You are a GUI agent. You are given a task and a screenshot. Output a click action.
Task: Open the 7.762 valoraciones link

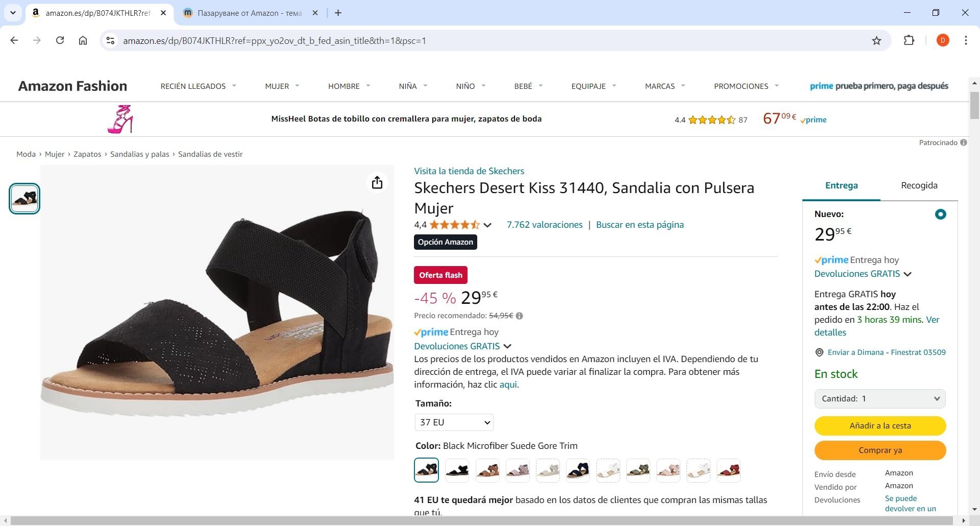tap(544, 225)
